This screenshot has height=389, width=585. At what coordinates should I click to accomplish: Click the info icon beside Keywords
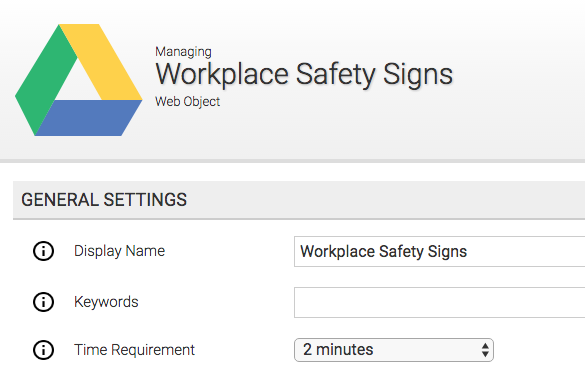44,302
